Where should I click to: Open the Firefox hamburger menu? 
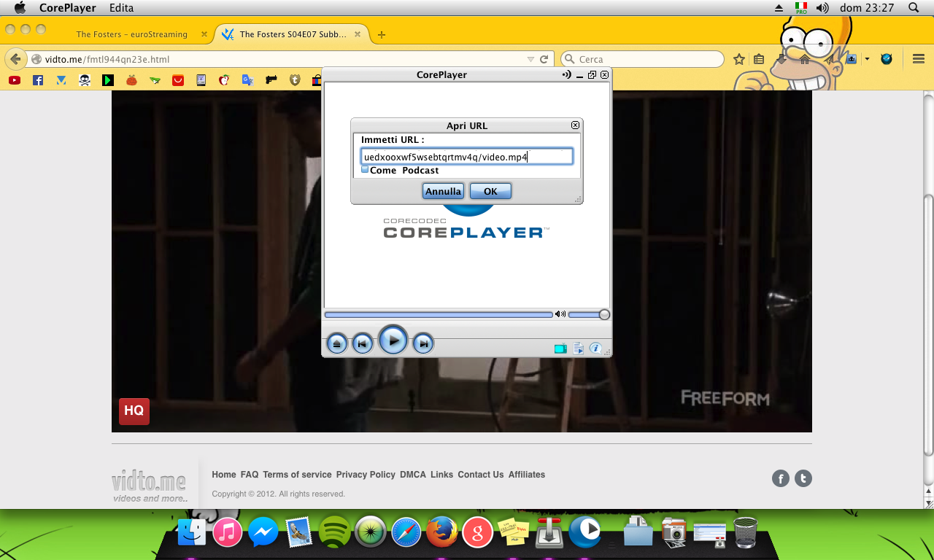coord(919,59)
